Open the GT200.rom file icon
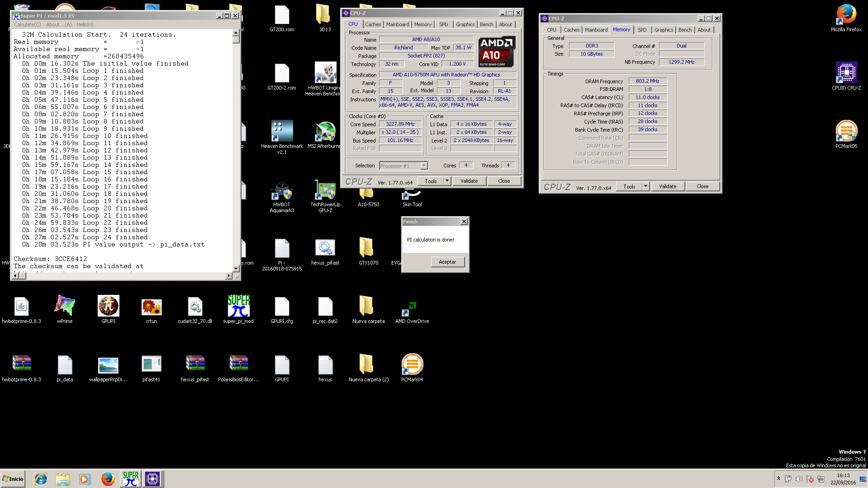 click(x=282, y=18)
